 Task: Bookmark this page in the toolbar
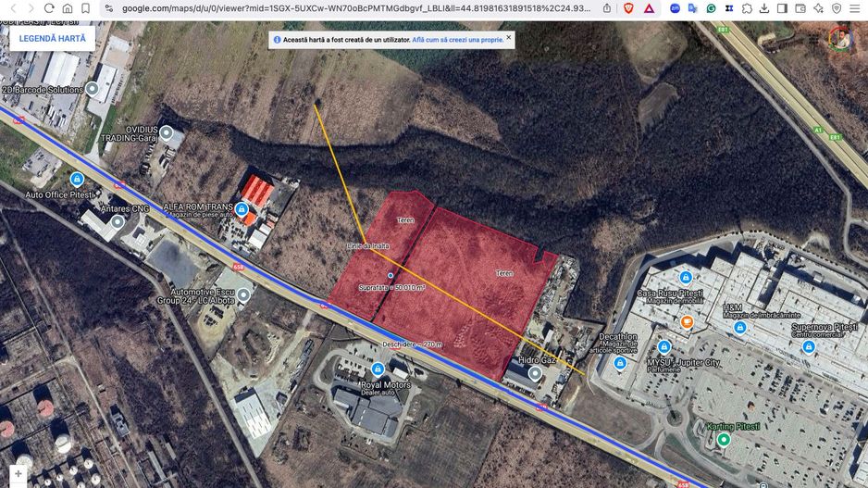tap(85, 8)
